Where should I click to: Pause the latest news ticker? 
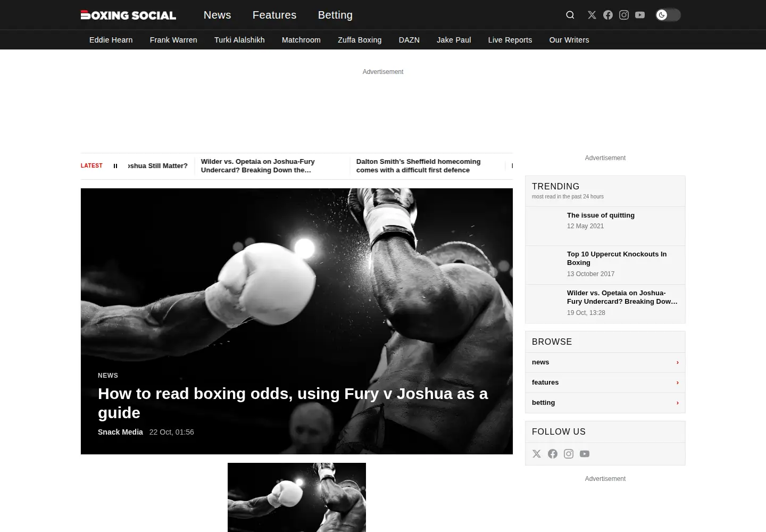point(115,166)
